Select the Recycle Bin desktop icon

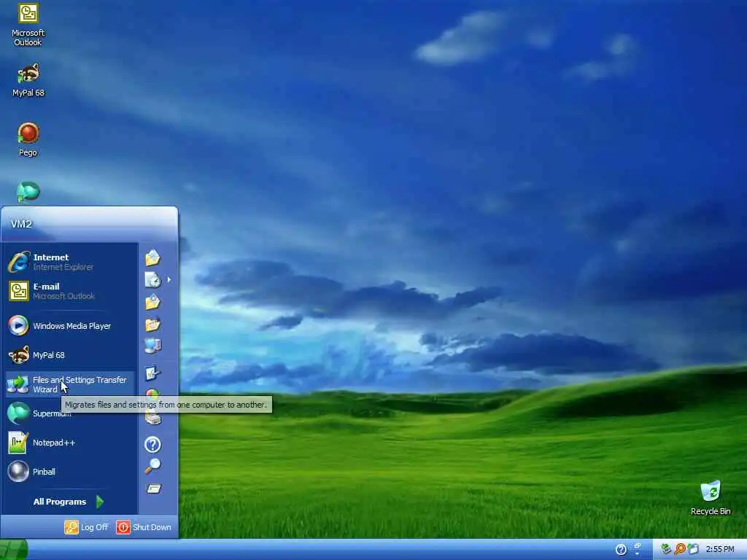(x=711, y=498)
